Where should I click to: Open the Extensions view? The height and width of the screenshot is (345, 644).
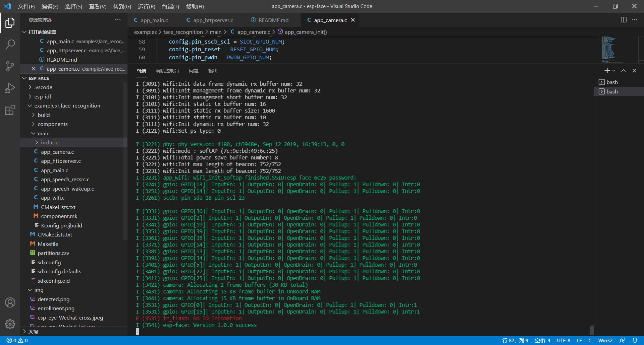(10, 110)
